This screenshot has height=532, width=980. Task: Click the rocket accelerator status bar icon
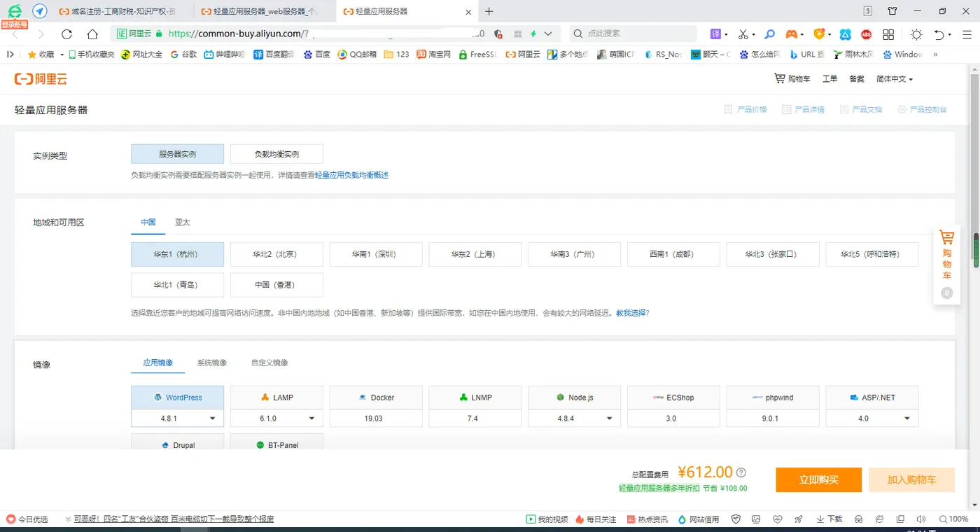(799, 519)
